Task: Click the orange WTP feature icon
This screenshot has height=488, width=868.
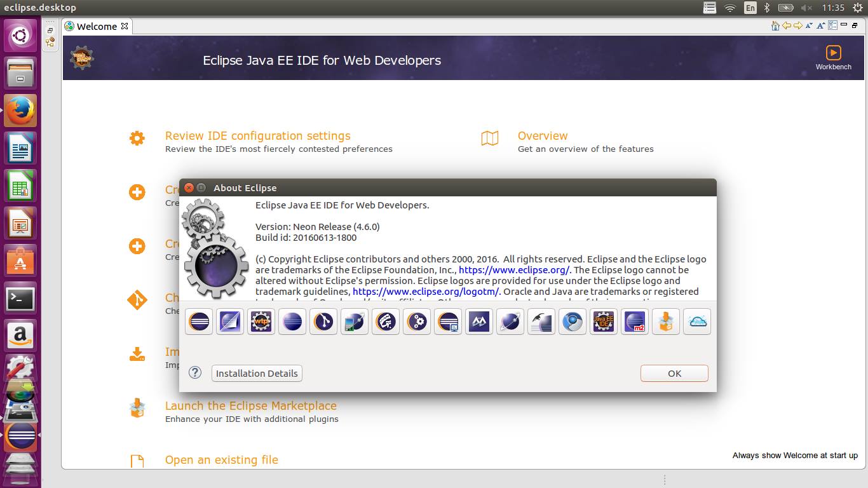Action: pyautogui.click(x=261, y=322)
